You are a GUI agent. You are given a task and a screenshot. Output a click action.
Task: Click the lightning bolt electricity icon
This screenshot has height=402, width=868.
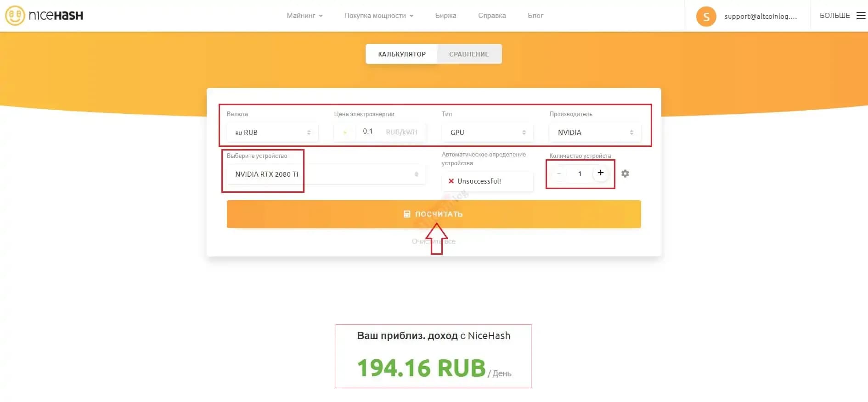point(345,132)
